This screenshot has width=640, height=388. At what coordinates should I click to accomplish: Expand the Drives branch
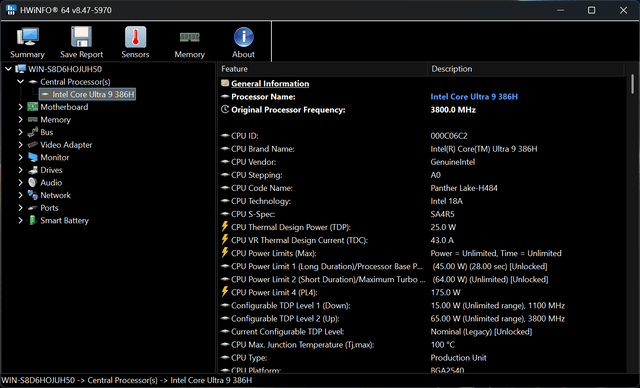(x=20, y=170)
